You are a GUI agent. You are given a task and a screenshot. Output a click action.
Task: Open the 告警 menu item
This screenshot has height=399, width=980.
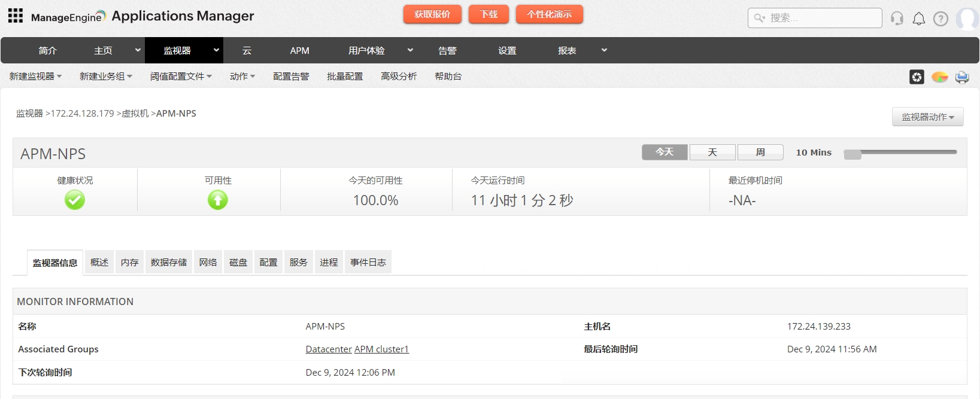[447, 51]
